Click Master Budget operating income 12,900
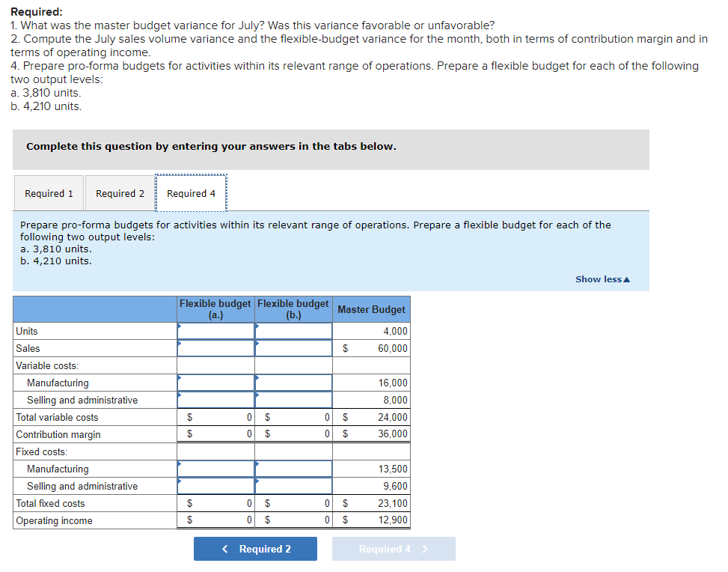 pos(393,520)
